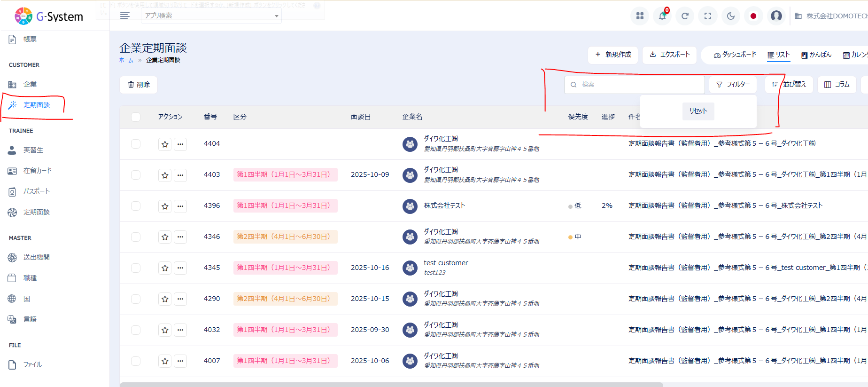Open action menu for record 4396
The image size is (868, 387).
click(180, 206)
